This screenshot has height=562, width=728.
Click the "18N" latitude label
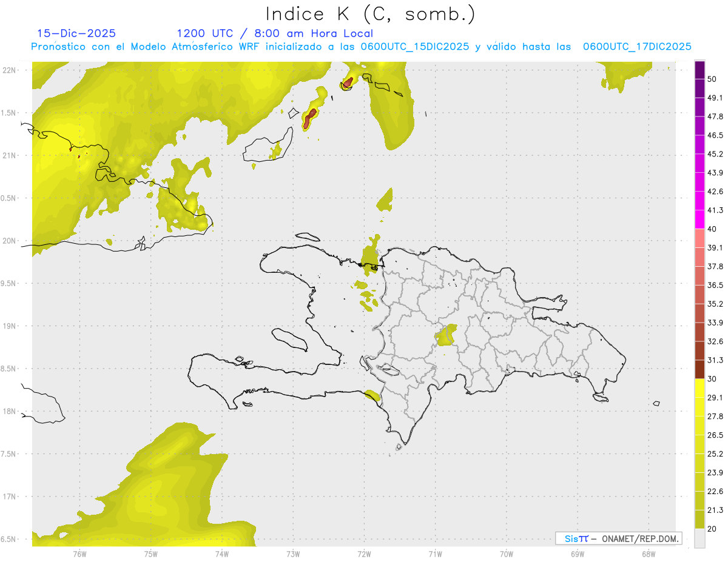click(x=8, y=411)
